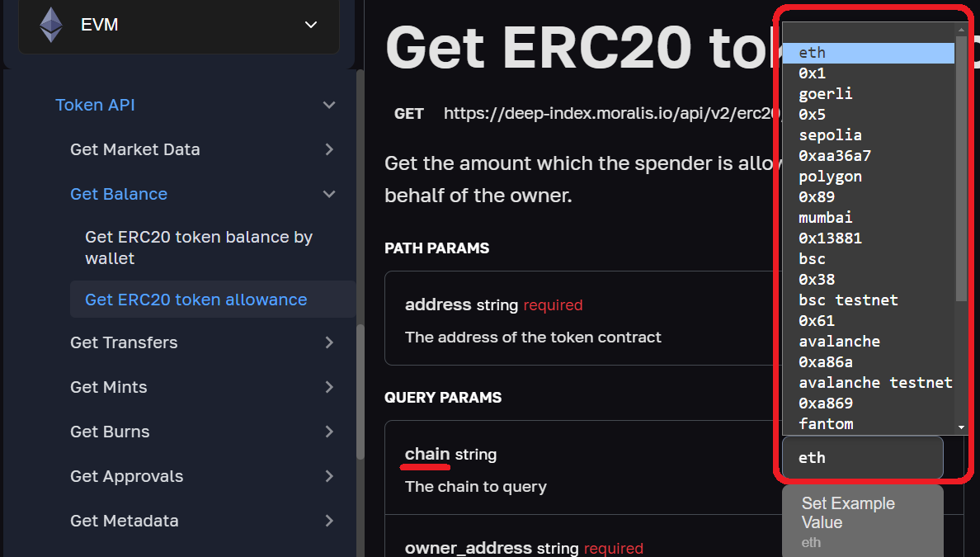Choose polygon from the chain list
The width and height of the screenshot is (980, 557).
point(830,176)
